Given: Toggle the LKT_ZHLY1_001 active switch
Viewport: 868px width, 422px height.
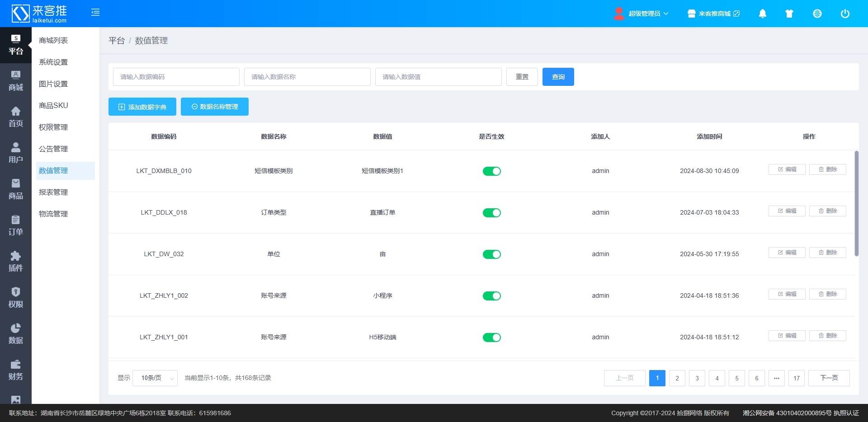Looking at the screenshot, I should [491, 338].
